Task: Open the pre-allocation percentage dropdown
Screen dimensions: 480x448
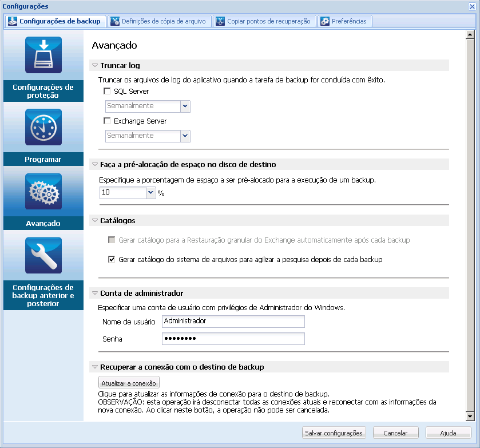Action: pos(150,193)
